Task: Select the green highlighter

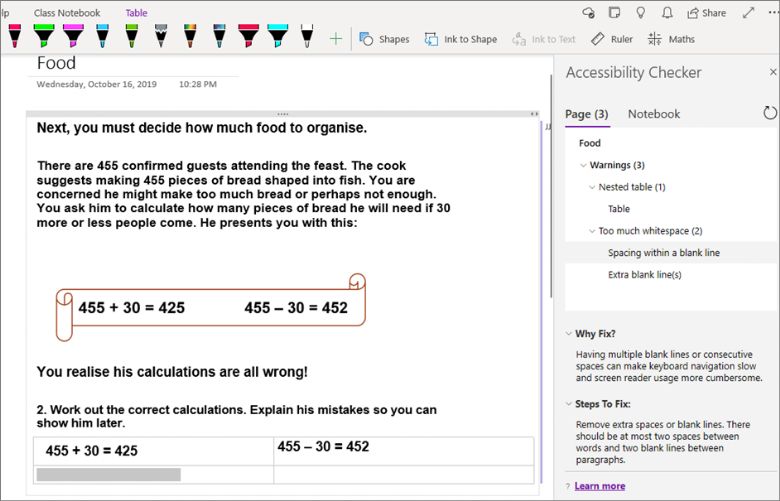Action: (x=44, y=36)
